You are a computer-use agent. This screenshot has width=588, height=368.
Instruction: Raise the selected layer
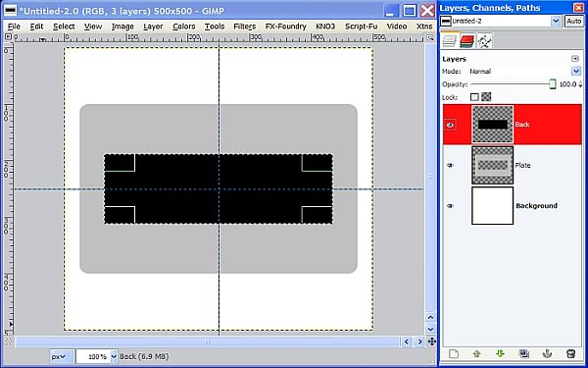476,353
